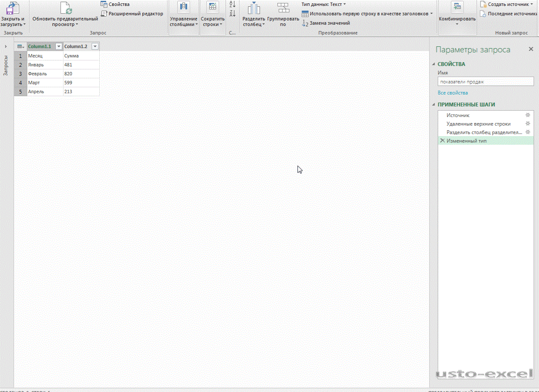Expand the Управление столбцами dropdown
This screenshot has width=539, height=392.
[196, 25]
